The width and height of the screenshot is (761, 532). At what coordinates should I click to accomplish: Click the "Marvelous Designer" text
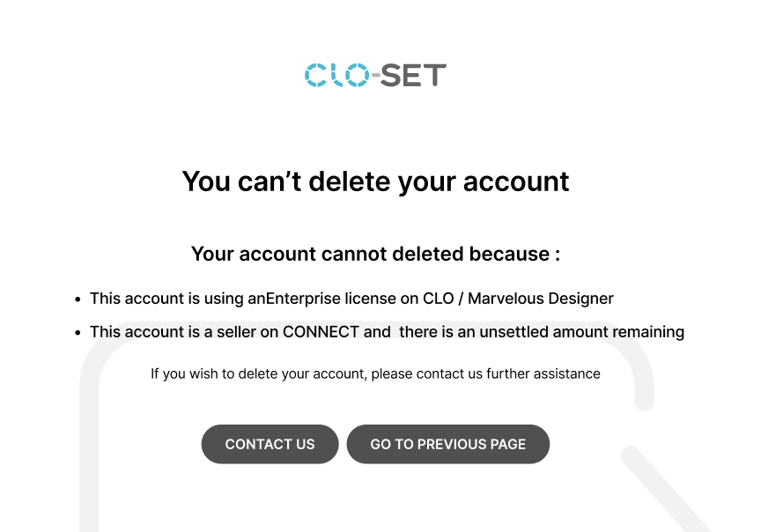tap(541, 299)
